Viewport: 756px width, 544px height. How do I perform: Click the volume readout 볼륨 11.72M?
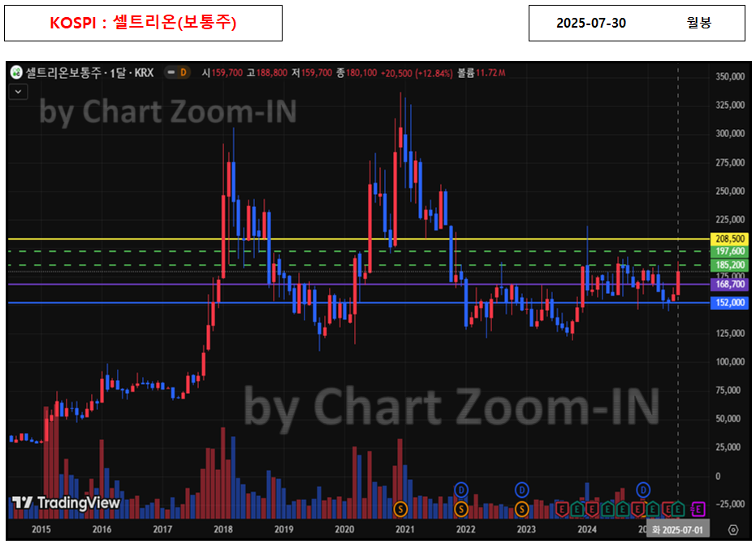[482, 73]
